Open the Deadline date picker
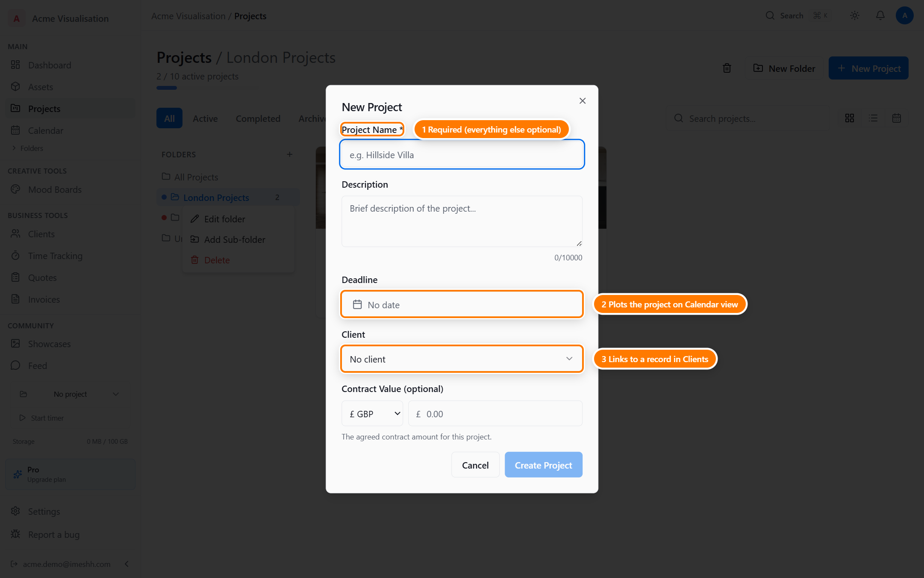This screenshot has width=924, height=578. 462,304
